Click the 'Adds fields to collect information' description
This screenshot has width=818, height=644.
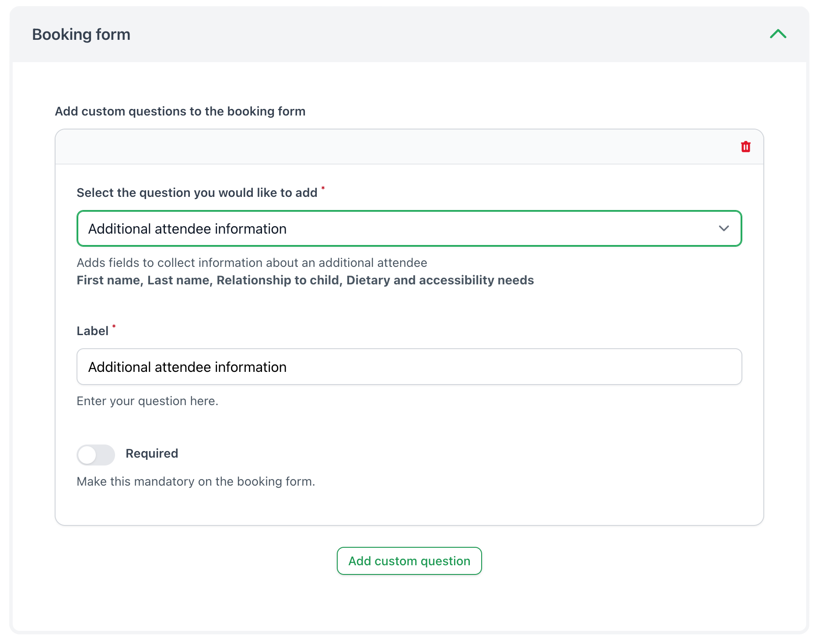click(x=252, y=263)
